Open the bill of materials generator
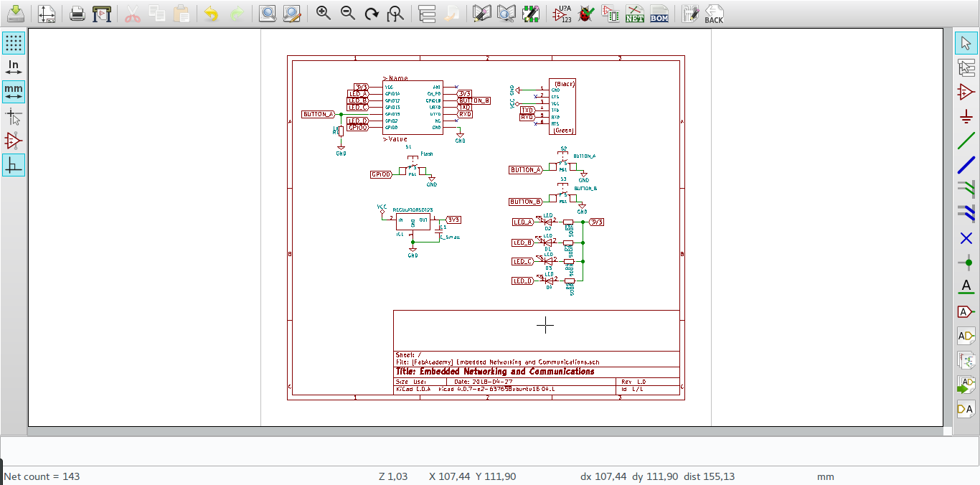 659,13
